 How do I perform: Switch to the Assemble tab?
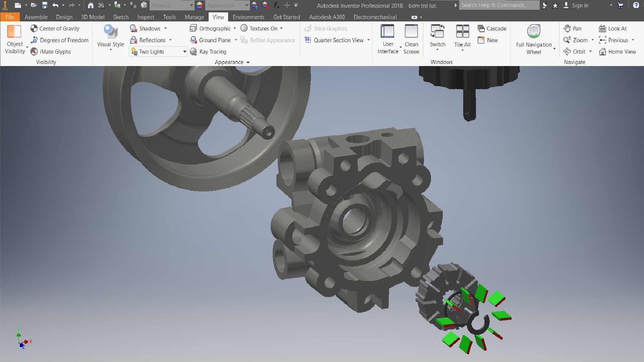(x=36, y=17)
